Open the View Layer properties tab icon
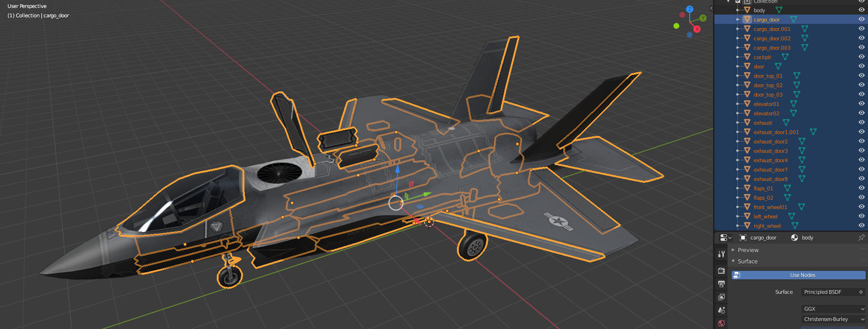Image resolution: width=868 pixels, height=329 pixels. pos(721,297)
